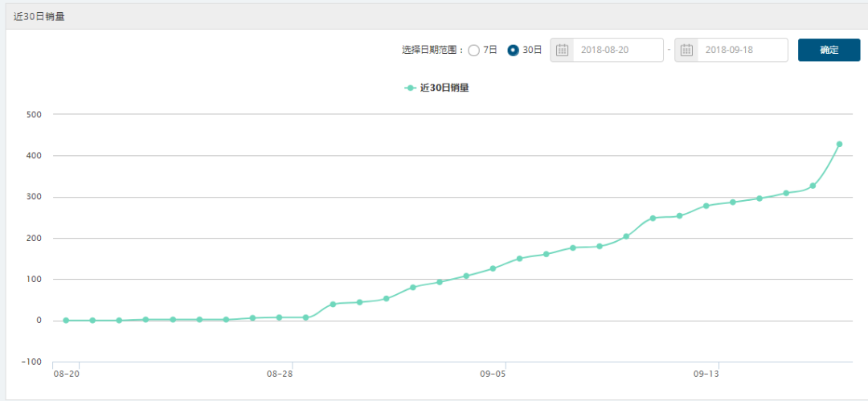
Task: Confirm the date range with 确定 button
Action: 829,50
